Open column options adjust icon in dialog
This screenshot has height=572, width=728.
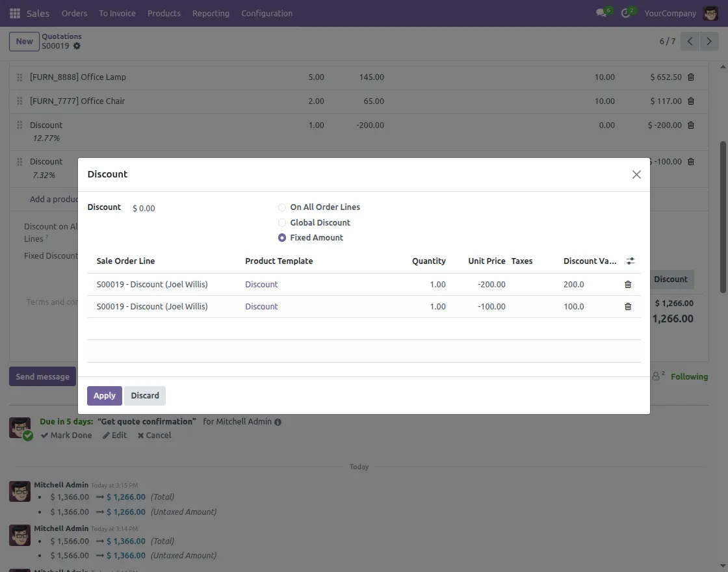pos(630,261)
